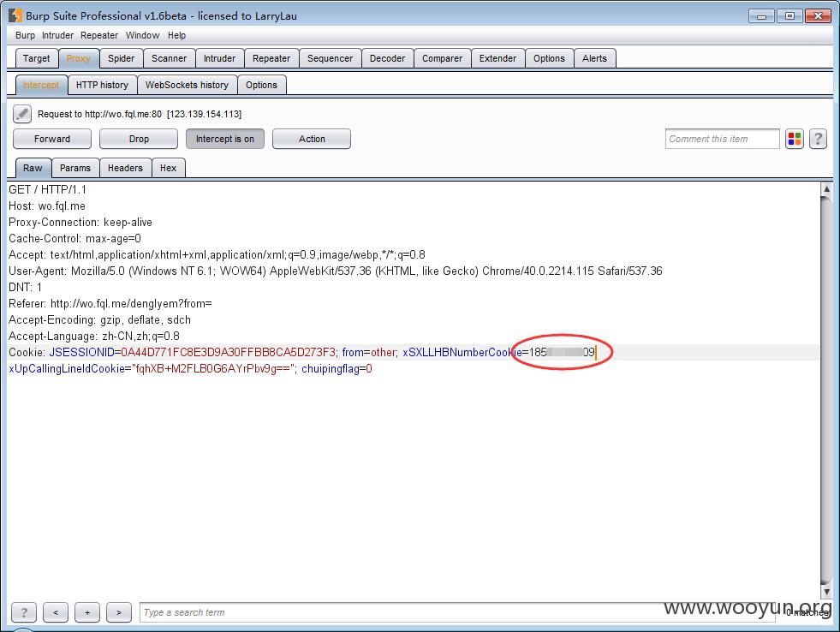The image size is (840, 632).
Task: Click the Cache-Control: max-age=0 line
Action: [x=75, y=238]
